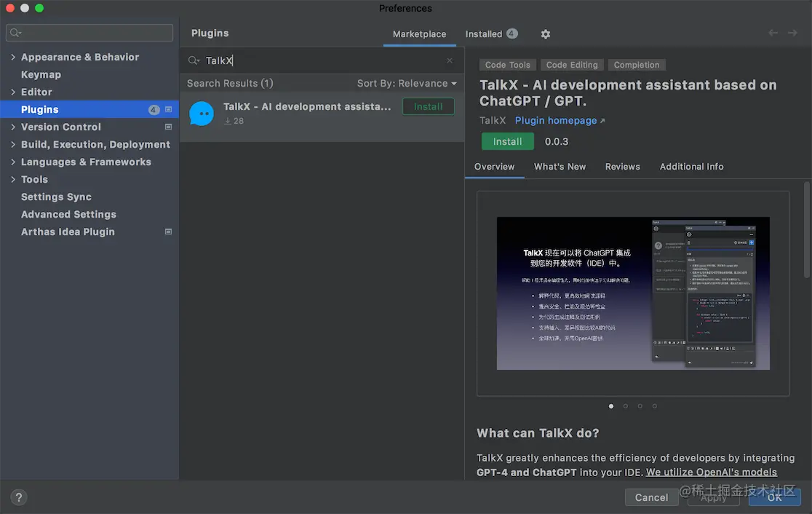Open the Reviews tab
This screenshot has height=514, width=812.
623,166
